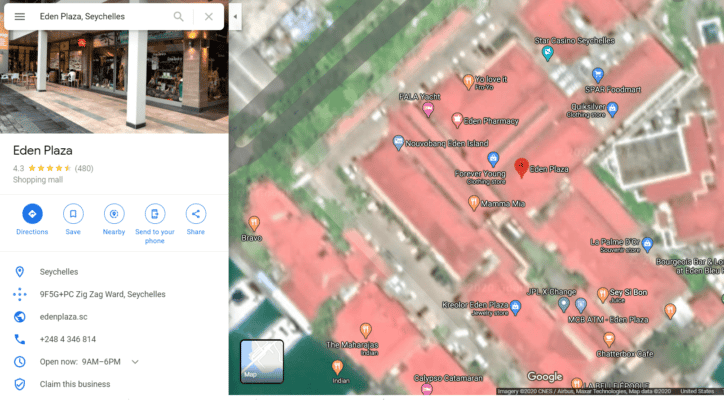Select Chatterbox Cafe marker
Image resolution: width=724 pixels, height=400 pixels.
tap(609, 340)
